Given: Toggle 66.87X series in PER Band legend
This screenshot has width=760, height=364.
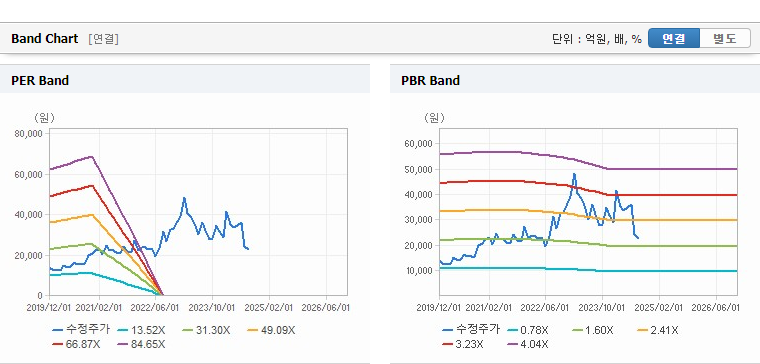Looking at the screenshot, I should click(77, 345).
